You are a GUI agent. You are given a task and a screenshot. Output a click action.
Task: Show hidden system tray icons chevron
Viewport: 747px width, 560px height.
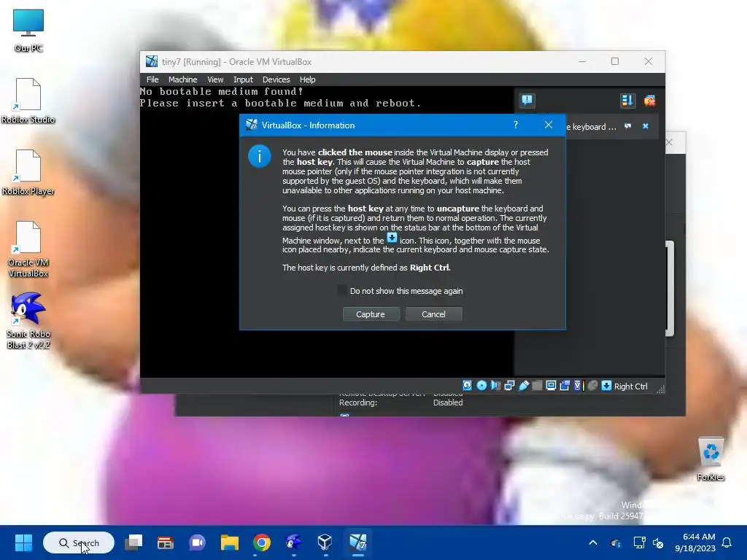coord(593,542)
